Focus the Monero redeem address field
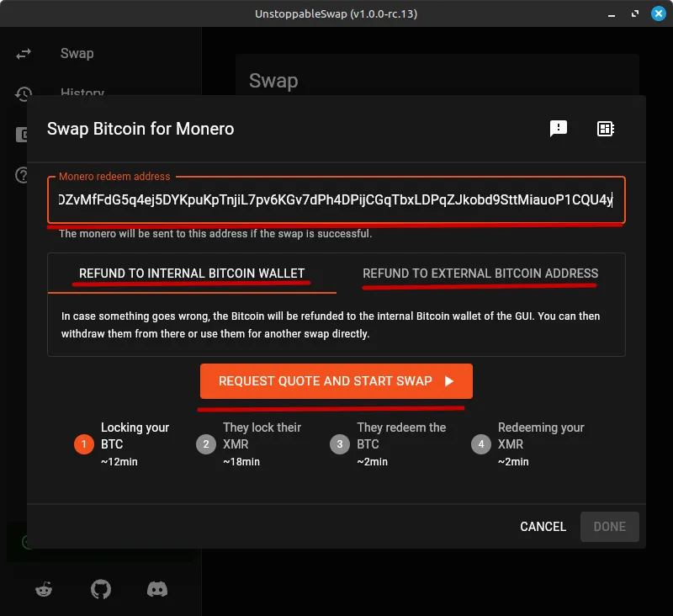 click(336, 200)
